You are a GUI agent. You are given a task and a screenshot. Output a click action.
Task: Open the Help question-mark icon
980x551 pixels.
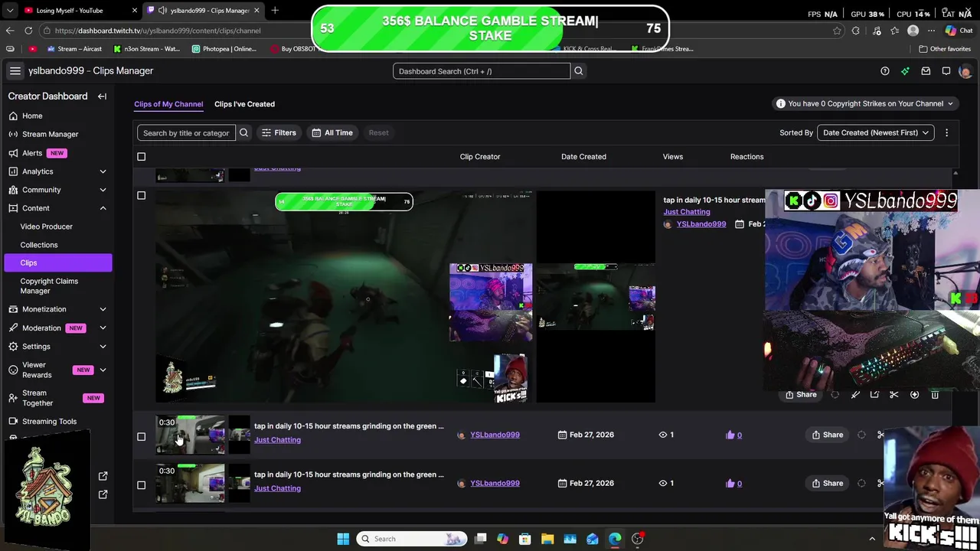pos(885,71)
